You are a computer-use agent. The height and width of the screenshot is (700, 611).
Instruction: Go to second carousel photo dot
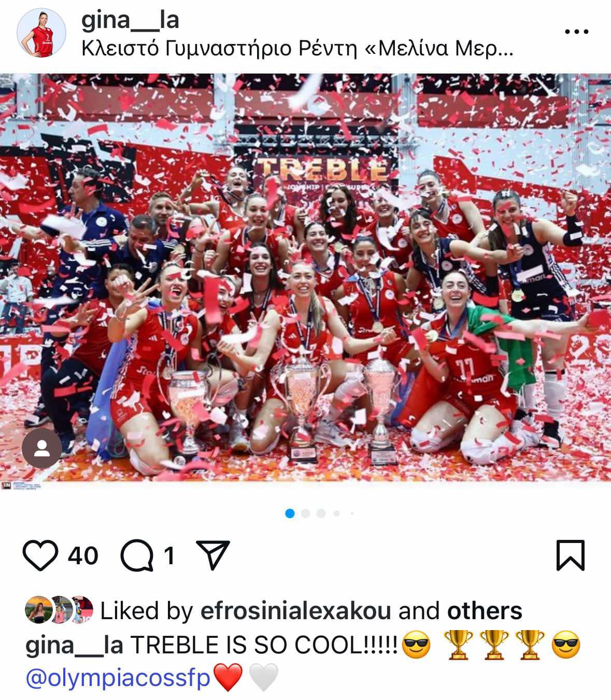(x=305, y=513)
